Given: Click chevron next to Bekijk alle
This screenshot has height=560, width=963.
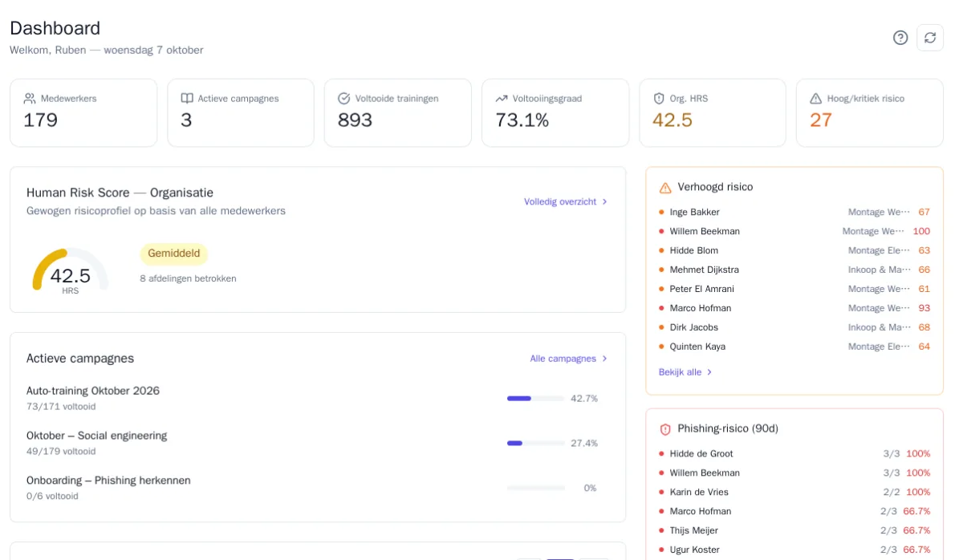Looking at the screenshot, I should [x=709, y=372].
